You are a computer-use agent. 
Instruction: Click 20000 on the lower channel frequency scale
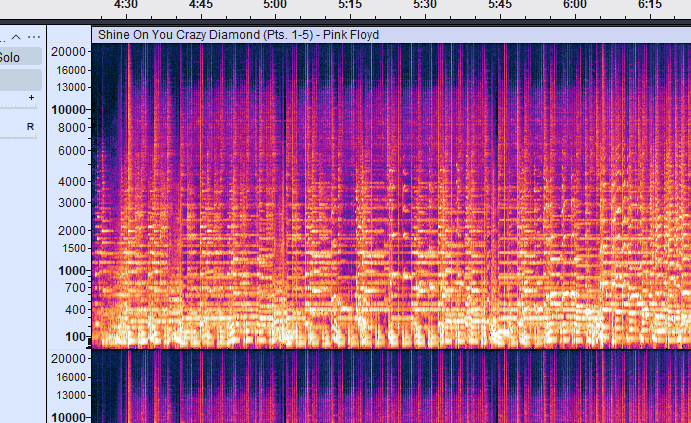coord(68,359)
